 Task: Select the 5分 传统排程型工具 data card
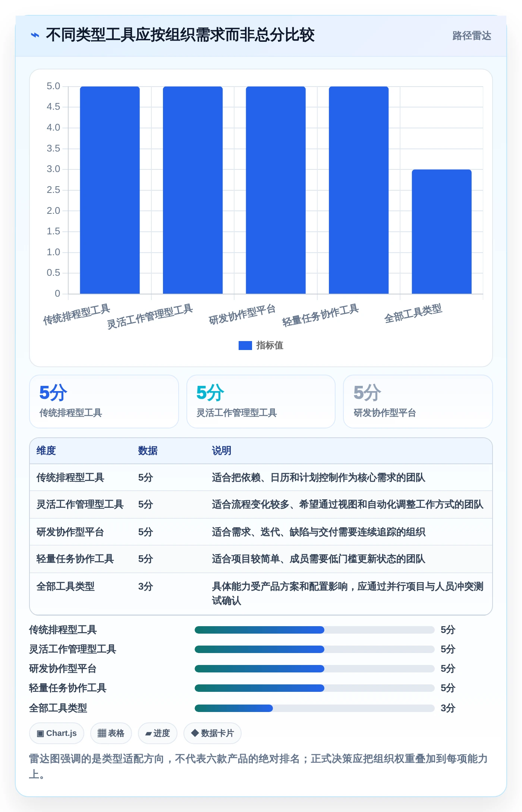104,402
